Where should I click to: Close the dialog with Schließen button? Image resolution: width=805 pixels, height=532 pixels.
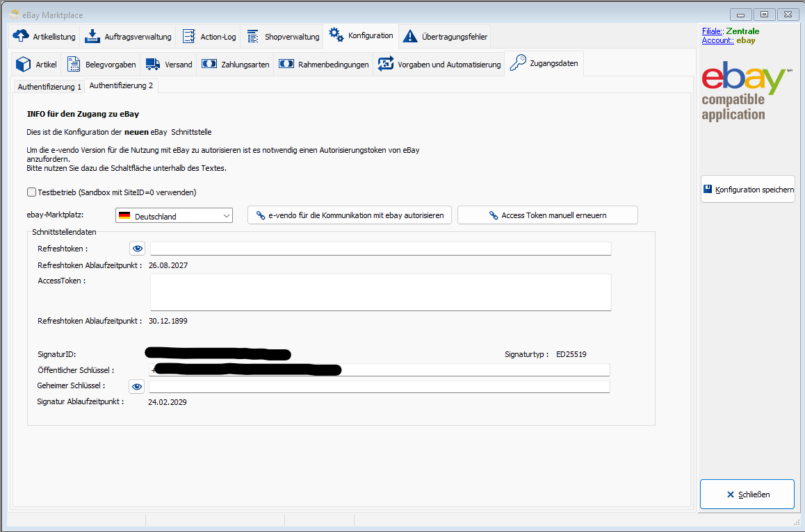pos(747,494)
